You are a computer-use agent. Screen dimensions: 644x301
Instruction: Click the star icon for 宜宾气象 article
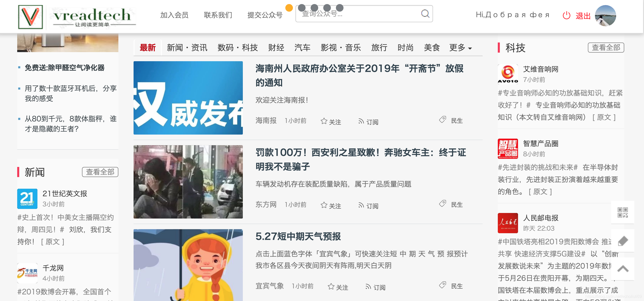[331, 286]
